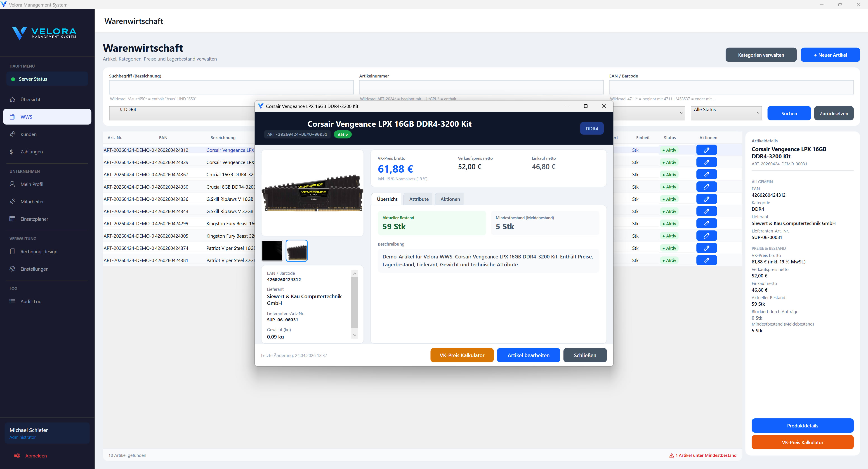Click the dollar icon beside Zahlungen

pos(12,152)
